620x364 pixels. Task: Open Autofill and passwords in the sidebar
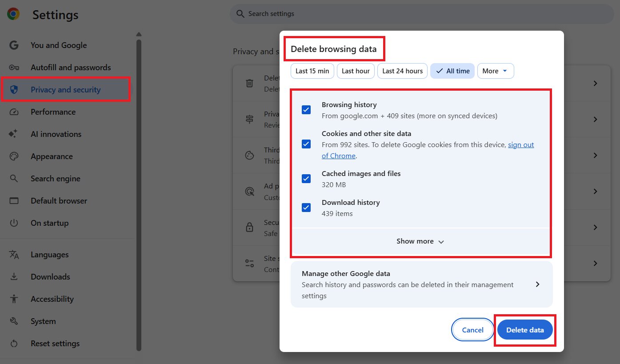71,68
